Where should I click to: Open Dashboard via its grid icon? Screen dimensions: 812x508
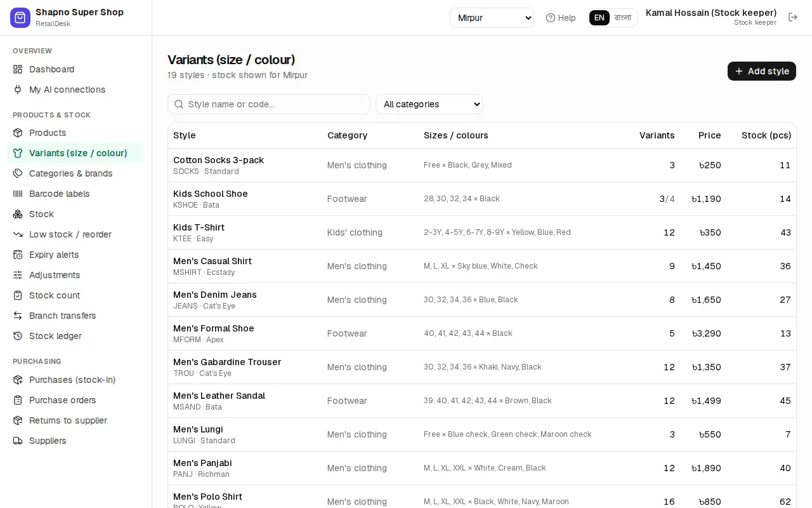coord(18,69)
